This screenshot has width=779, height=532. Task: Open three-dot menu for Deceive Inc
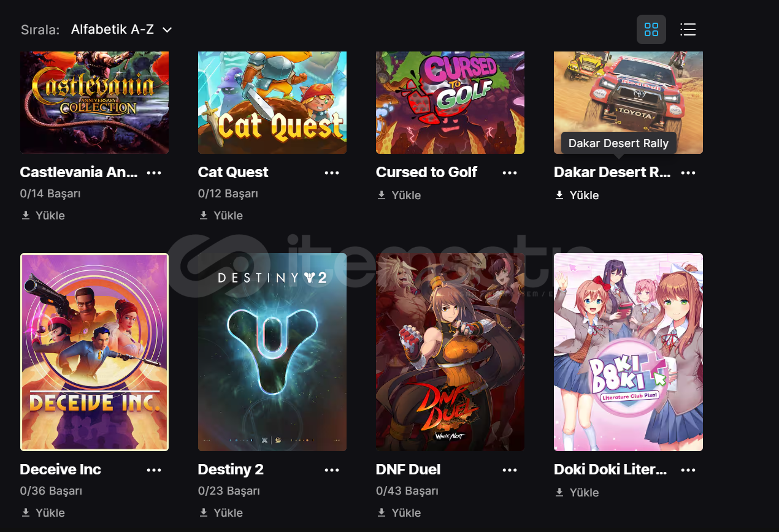pyautogui.click(x=154, y=470)
